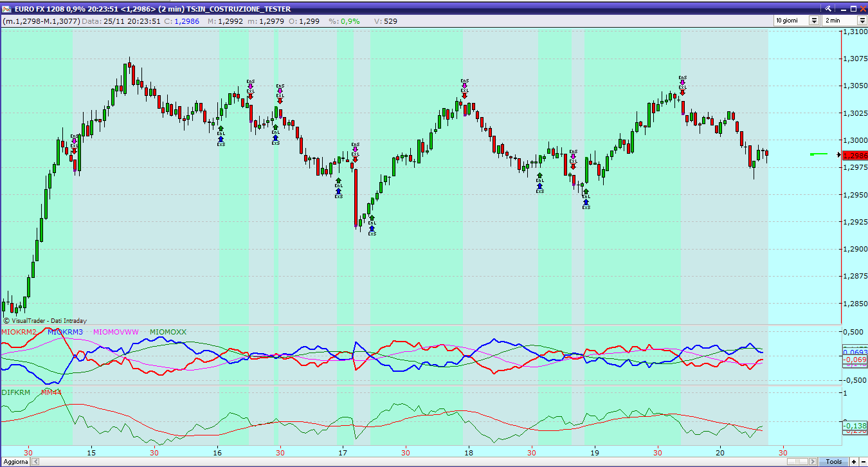Zoom out with the minus button
The width and height of the screenshot is (868, 467).
[x=863, y=462]
